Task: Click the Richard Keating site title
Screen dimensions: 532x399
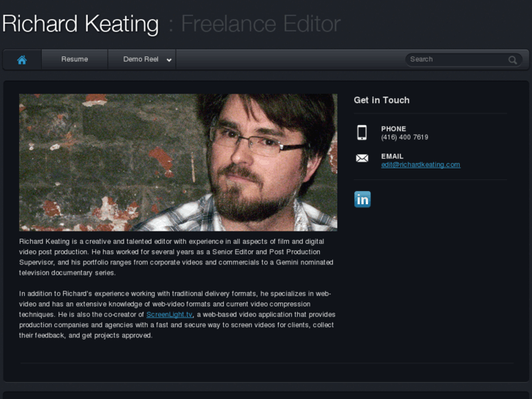Action: 80,23
